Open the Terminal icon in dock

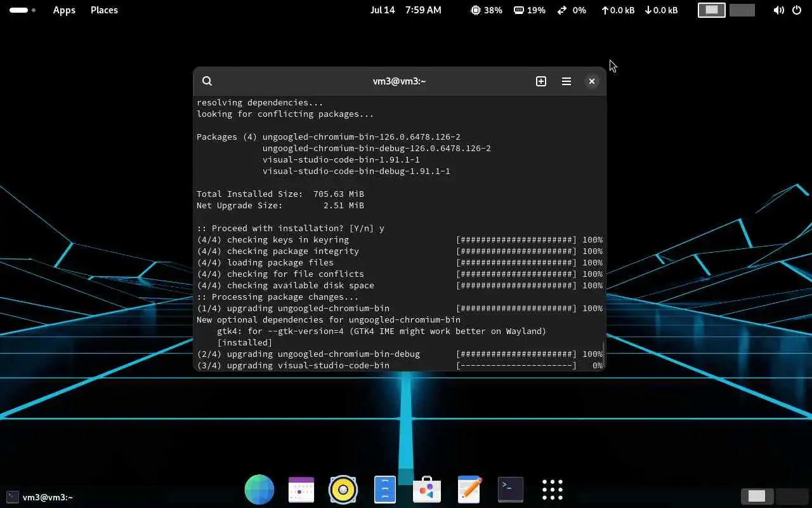[511, 489]
